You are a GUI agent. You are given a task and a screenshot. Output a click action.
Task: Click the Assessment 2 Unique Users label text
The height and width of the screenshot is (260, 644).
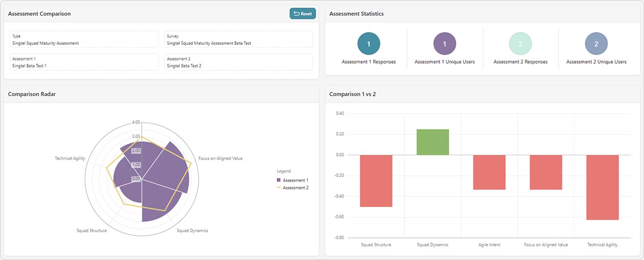click(x=597, y=62)
